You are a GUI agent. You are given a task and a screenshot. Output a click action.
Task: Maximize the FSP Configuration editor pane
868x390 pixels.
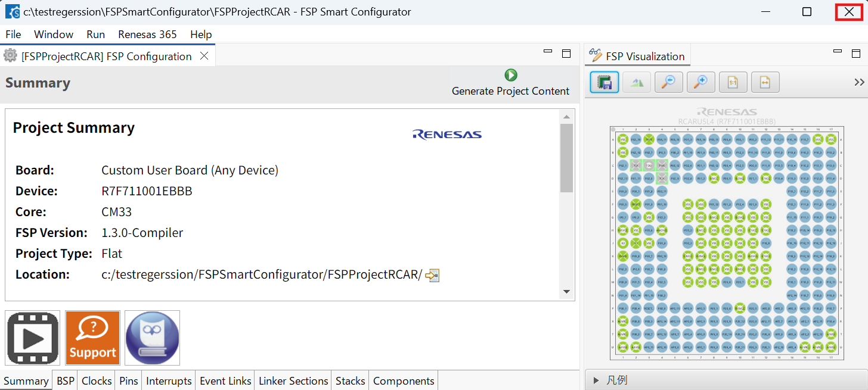pyautogui.click(x=566, y=54)
